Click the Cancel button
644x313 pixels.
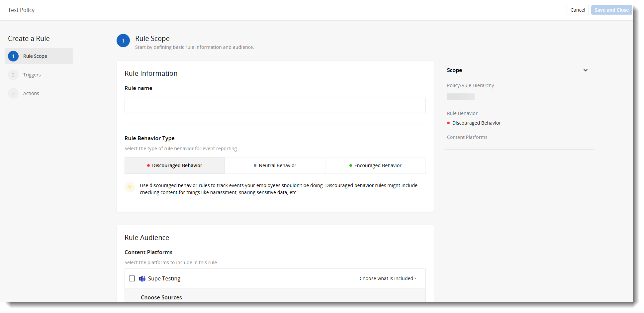tap(578, 10)
